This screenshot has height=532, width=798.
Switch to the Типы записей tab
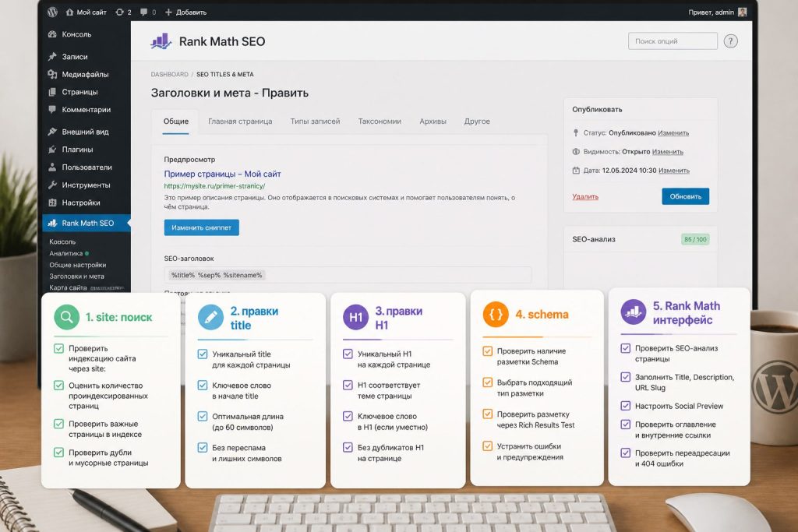tap(315, 122)
